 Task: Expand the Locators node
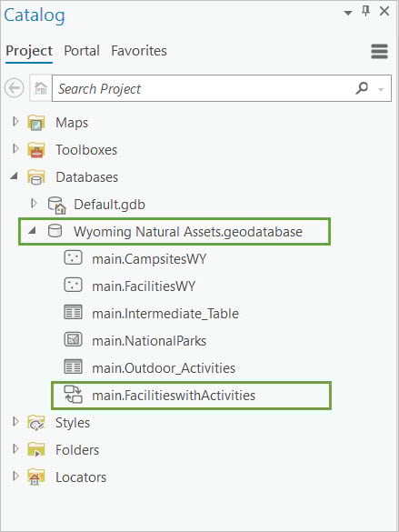click(x=15, y=476)
